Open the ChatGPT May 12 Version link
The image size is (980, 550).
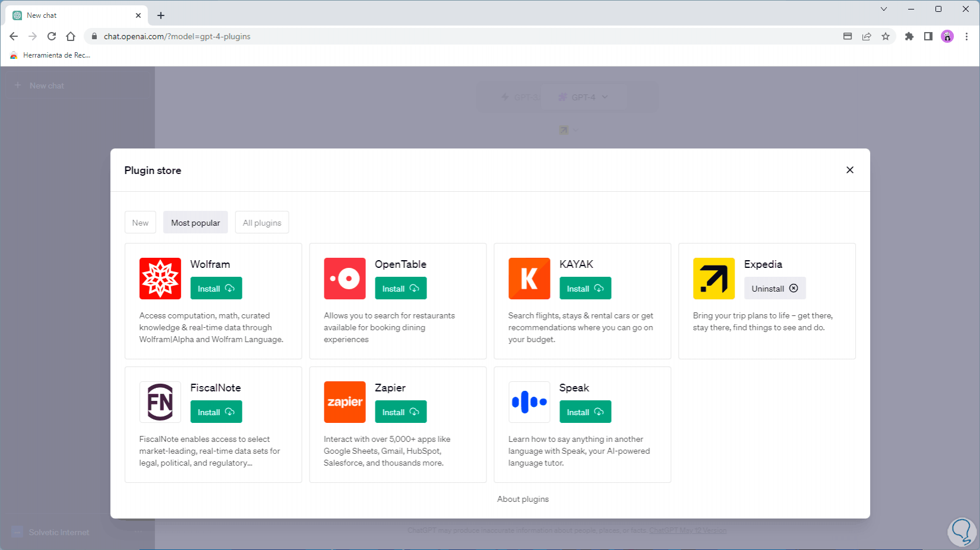[688, 530]
